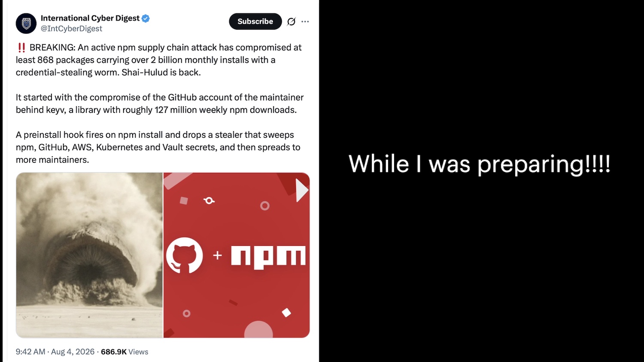Click the GitHub octocat logo in image
Screen dimensions: 644x362
[x=185, y=255]
